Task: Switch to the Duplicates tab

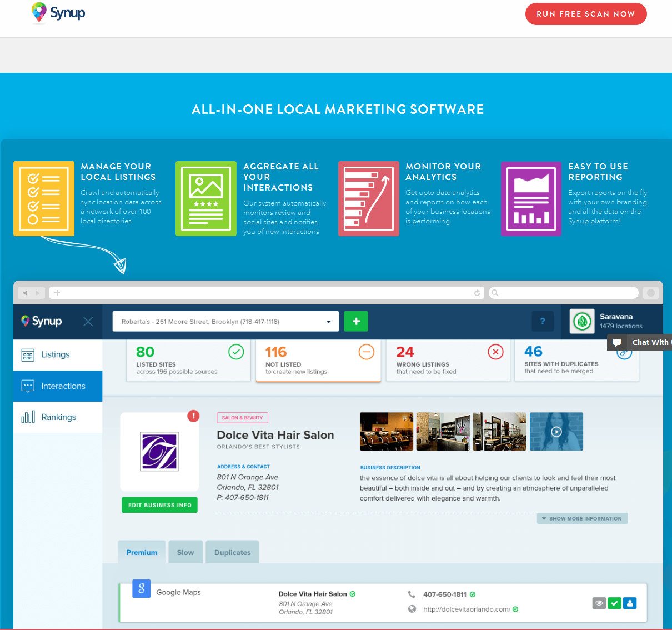Action: [232, 552]
